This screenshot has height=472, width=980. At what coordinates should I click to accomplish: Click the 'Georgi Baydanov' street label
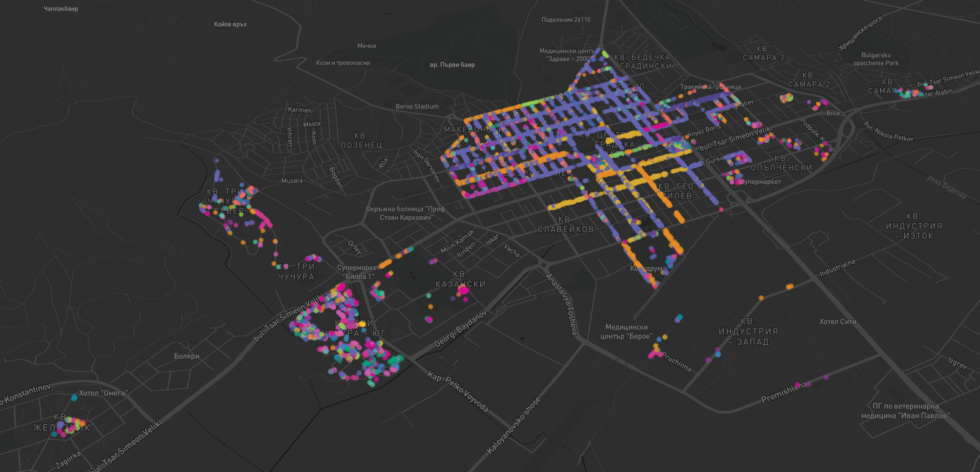461,329
